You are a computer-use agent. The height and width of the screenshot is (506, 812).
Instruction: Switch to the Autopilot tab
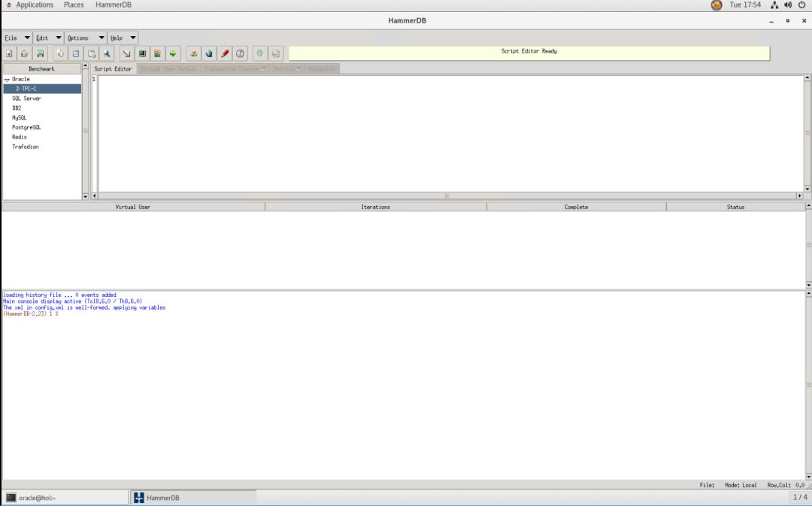[322, 69]
